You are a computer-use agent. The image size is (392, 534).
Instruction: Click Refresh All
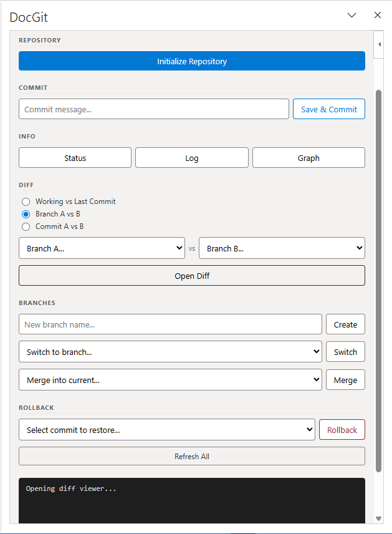tap(192, 456)
